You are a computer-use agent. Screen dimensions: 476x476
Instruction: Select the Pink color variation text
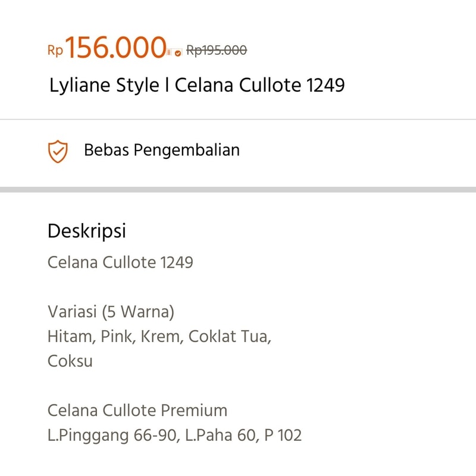click(x=118, y=337)
